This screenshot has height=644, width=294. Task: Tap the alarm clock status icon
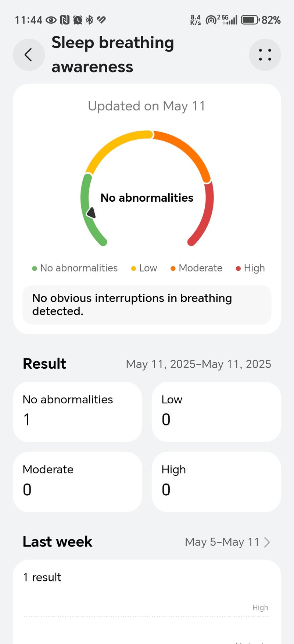pos(78,20)
